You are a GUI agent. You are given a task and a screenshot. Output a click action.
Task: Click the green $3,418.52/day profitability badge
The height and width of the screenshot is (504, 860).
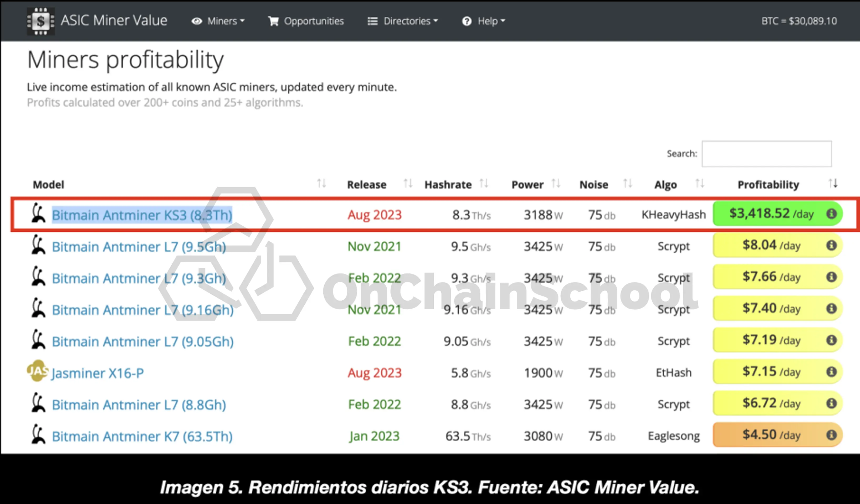pos(777,214)
